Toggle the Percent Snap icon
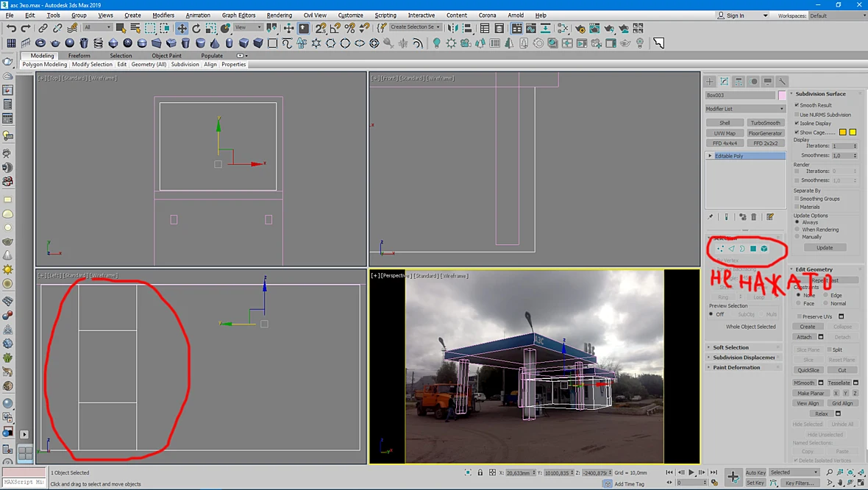This screenshot has height=490, width=868. coord(349,28)
